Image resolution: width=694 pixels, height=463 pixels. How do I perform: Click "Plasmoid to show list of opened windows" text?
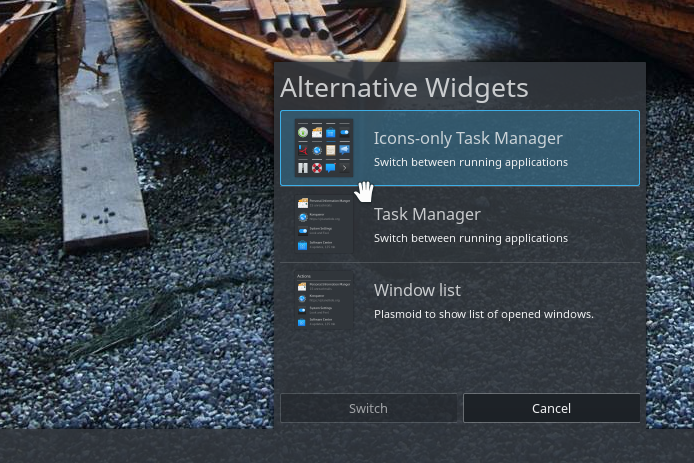(x=484, y=314)
